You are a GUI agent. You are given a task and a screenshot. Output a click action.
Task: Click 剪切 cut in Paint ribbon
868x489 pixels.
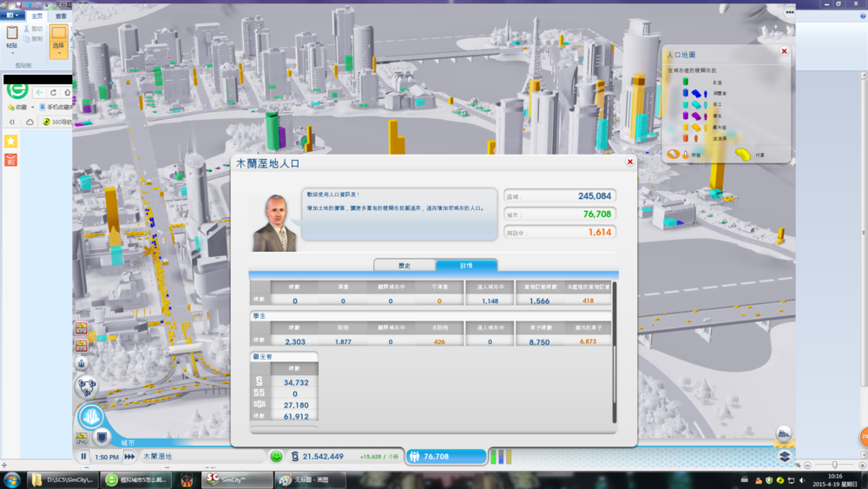pyautogui.click(x=33, y=29)
